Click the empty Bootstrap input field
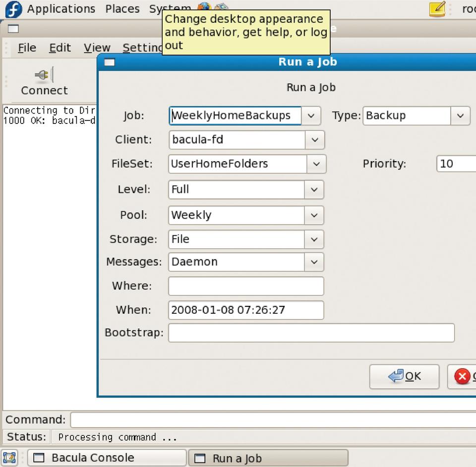 [311, 333]
